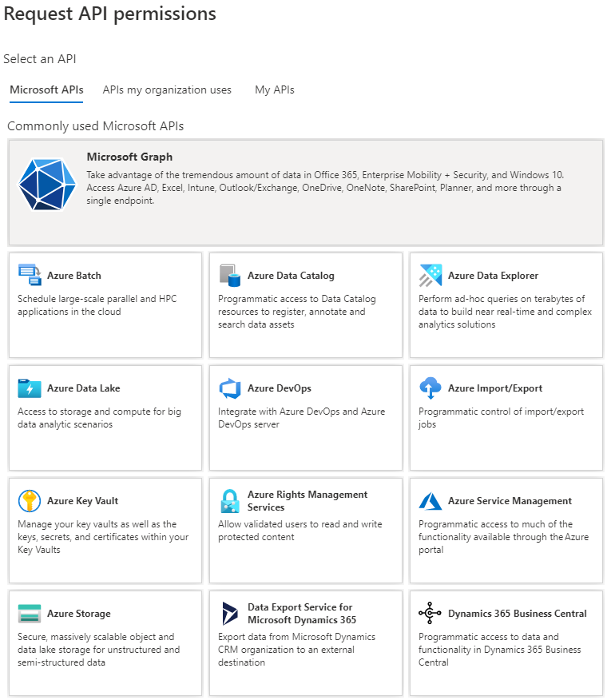
Task: Click the Azure Rights Management Services icon
Action: click(230, 500)
